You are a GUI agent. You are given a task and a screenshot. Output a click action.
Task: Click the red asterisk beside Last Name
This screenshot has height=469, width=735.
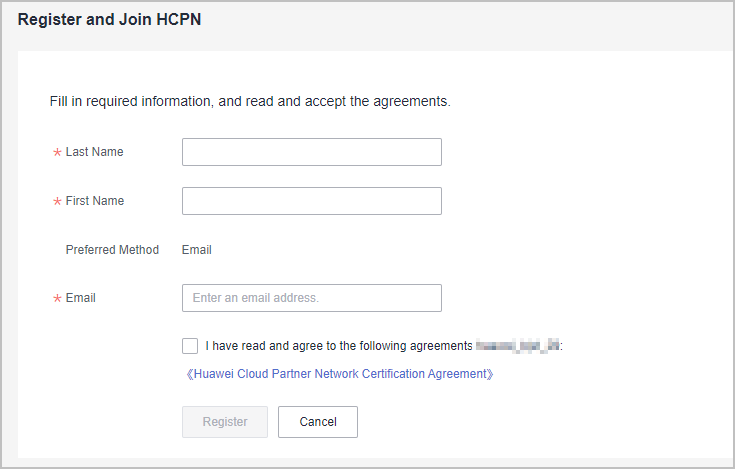tap(57, 153)
